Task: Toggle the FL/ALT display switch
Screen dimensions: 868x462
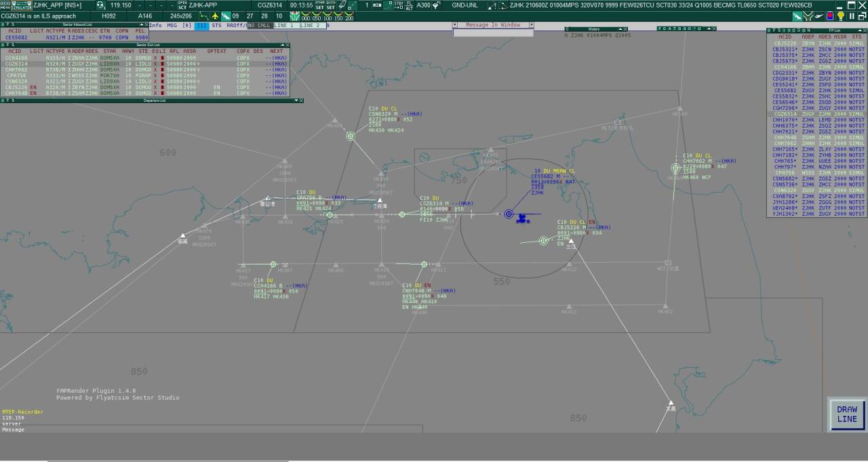Action: pos(409,5)
